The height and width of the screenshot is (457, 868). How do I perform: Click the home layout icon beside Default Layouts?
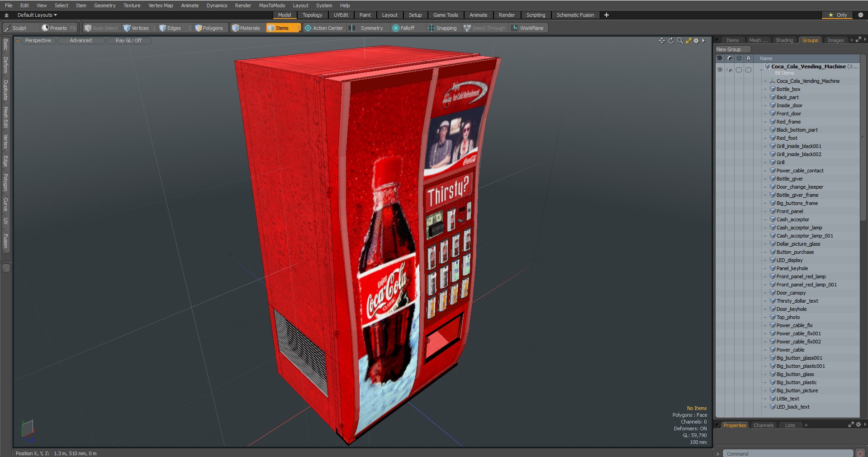[x=6, y=15]
